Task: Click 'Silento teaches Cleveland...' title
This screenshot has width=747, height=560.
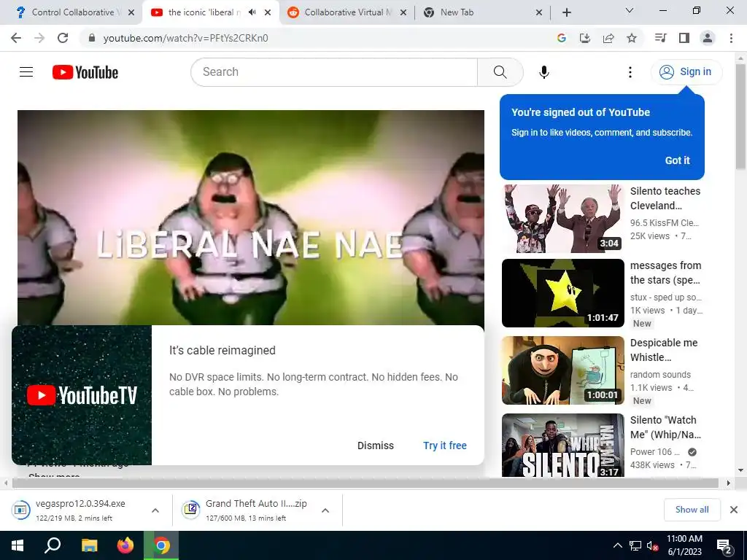Action: tap(665, 198)
